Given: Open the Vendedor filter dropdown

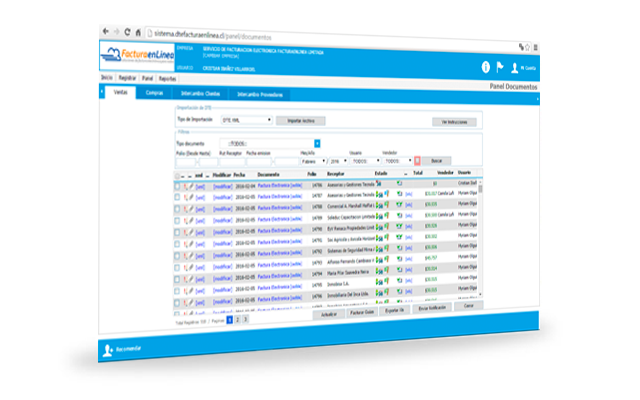Looking at the screenshot, I should pos(396,160).
